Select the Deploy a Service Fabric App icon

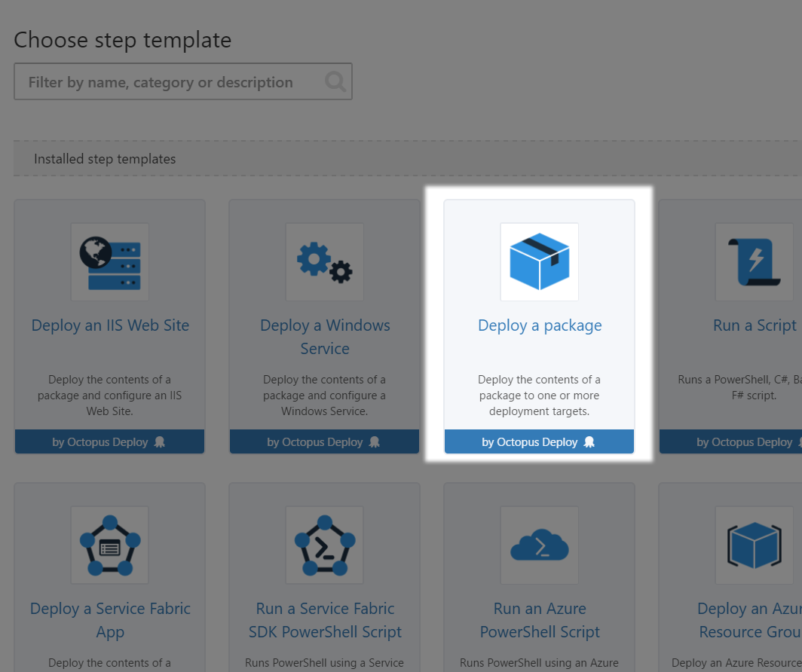(x=109, y=545)
